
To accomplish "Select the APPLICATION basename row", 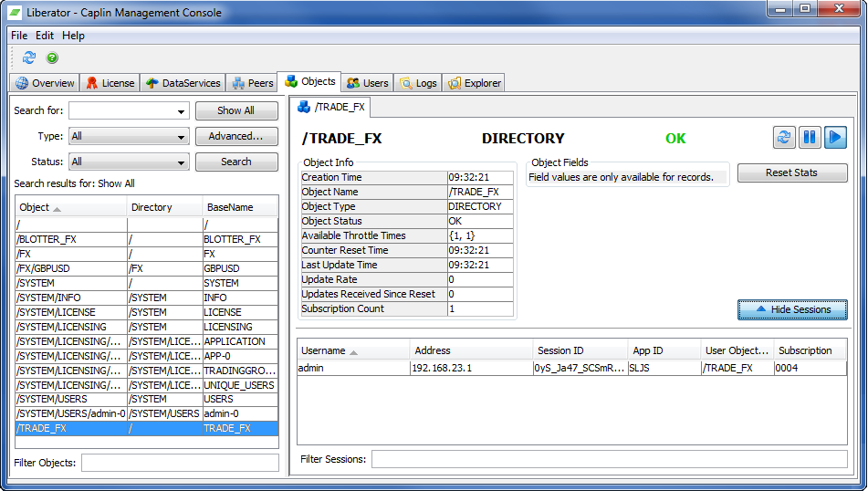I will tap(147, 341).
